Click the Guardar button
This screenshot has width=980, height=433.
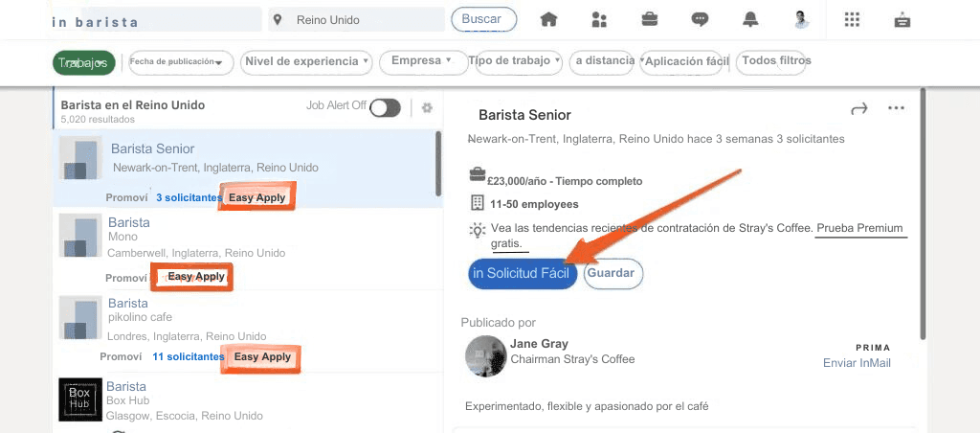point(613,273)
